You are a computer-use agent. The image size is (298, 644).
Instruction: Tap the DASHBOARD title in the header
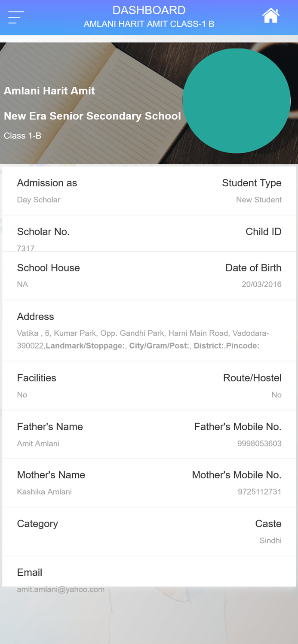coord(149,10)
